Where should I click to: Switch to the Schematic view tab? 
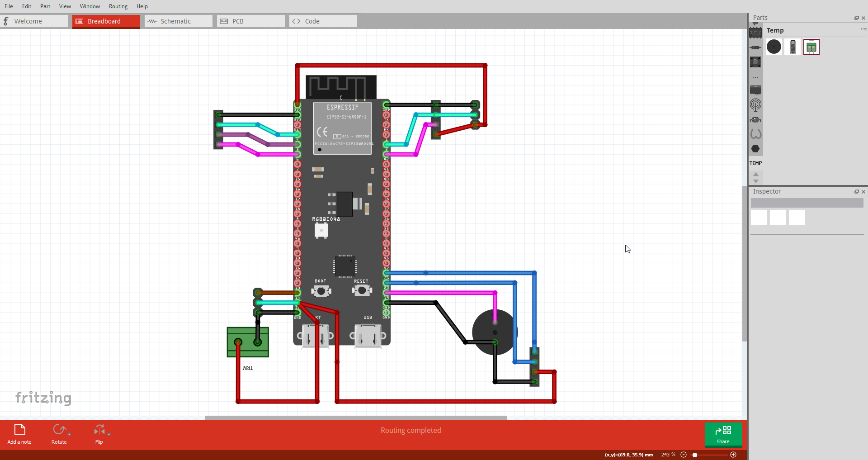(179, 21)
